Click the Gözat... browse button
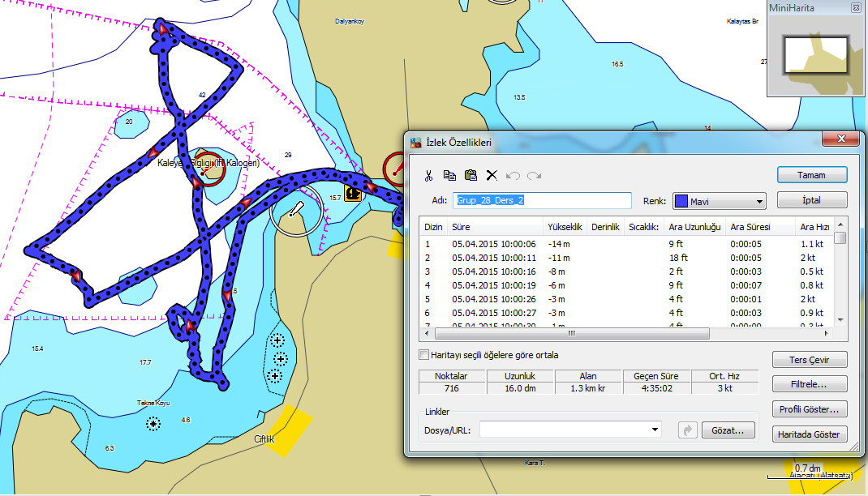Image resolution: width=868 pixels, height=496 pixels. (728, 430)
